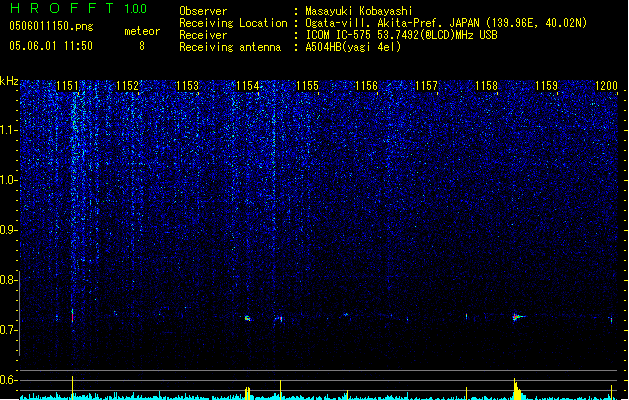Click the broad yellow power peak below 1158 echo
The width and height of the screenshot is (629, 400).
tap(517, 389)
